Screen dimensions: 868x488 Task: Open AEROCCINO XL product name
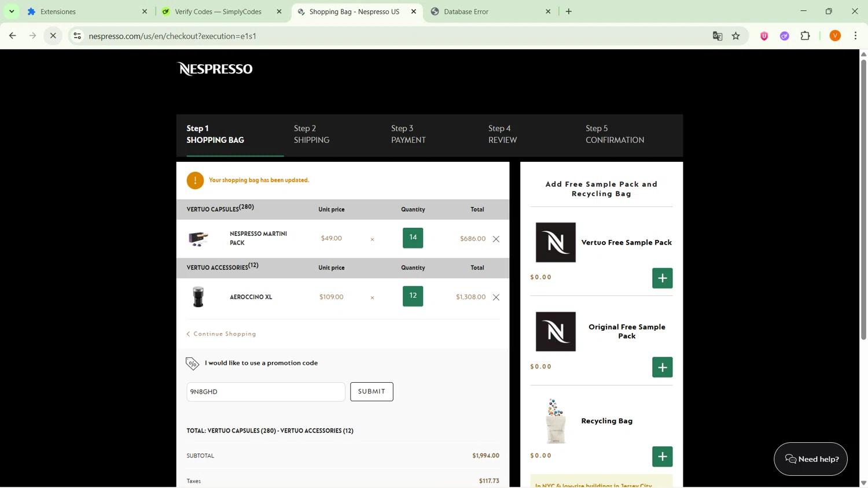[x=251, y=297]
